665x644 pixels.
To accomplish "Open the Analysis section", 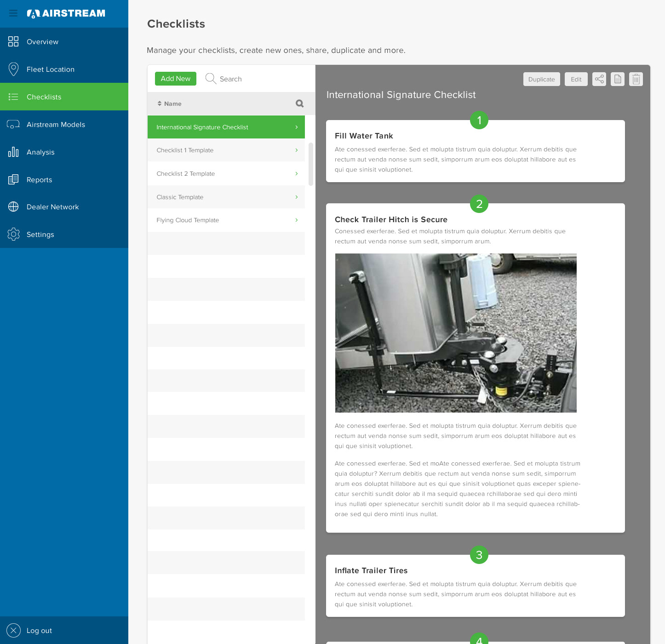I will coord(64,152).
